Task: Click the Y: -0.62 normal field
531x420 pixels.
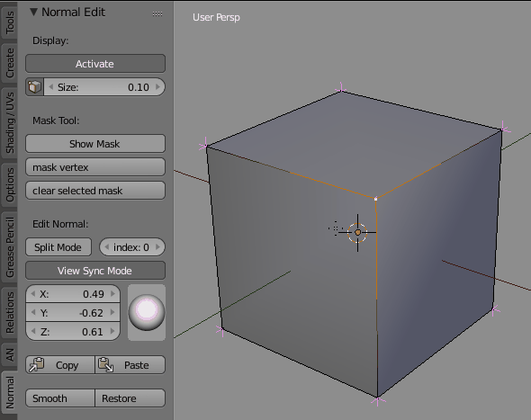Action: click(73, 313)
